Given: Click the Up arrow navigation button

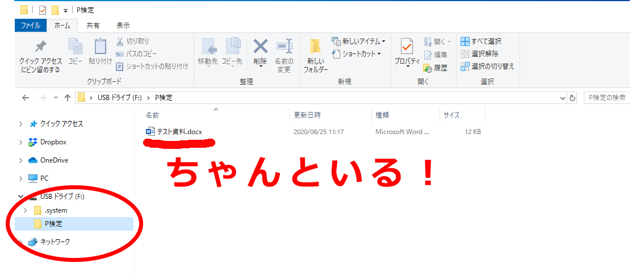Looking at the screenshot, I should coord(68,98).
